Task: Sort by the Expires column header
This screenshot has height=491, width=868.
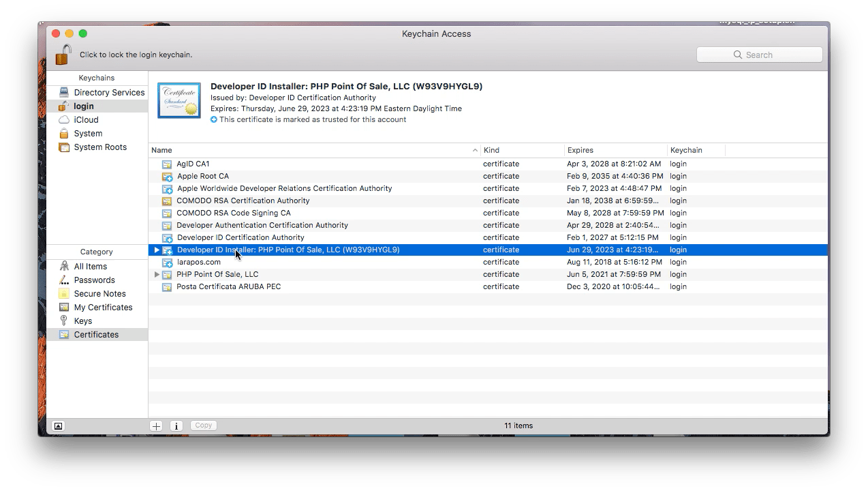Action: click(x=616, y=150)
